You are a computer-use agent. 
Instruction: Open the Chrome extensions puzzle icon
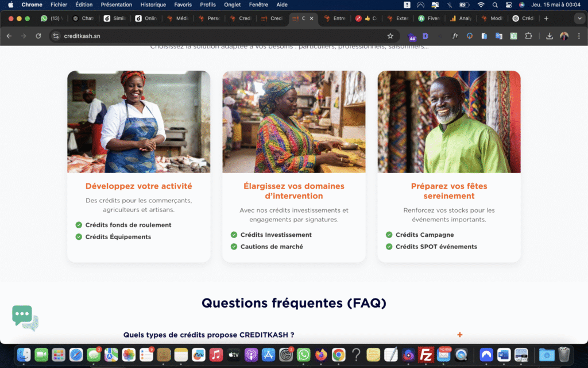(x=528, y=36)
